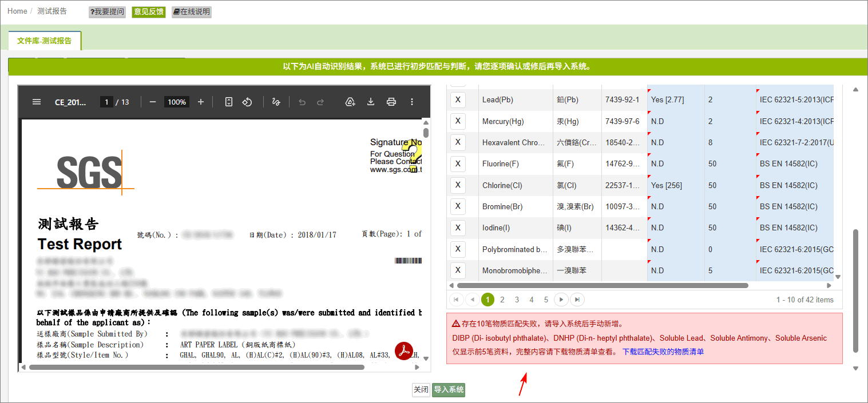Open 我要提问 help button
The image size is (868, 403).
click(x=107, y=12)
